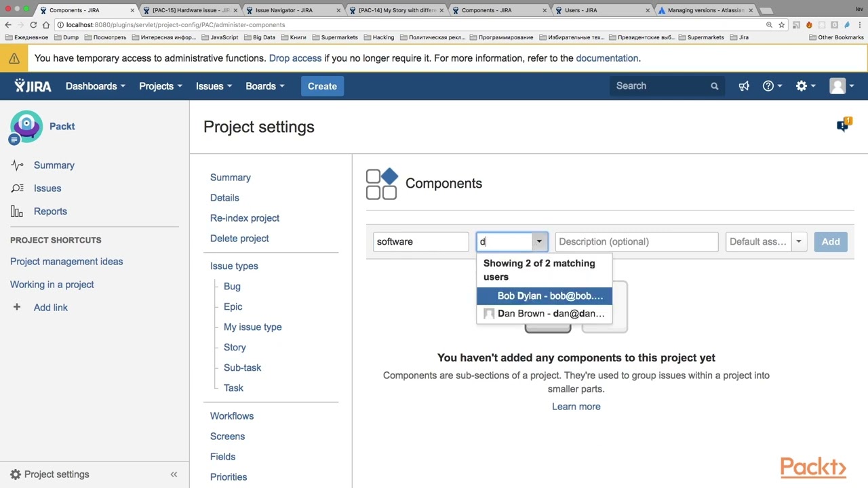
Task: Click the Issues search icon in sidebar
Action: [17, 188]
